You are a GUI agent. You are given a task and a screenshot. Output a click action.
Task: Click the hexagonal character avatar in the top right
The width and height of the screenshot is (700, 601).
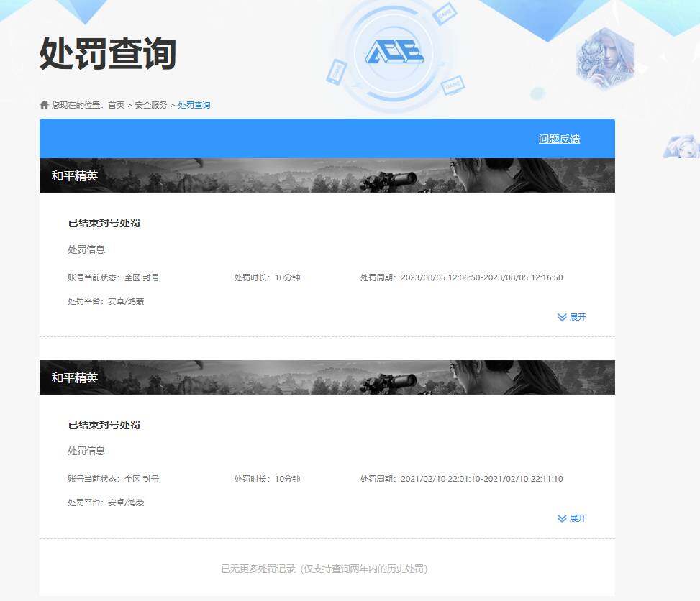tap(605, 58)
